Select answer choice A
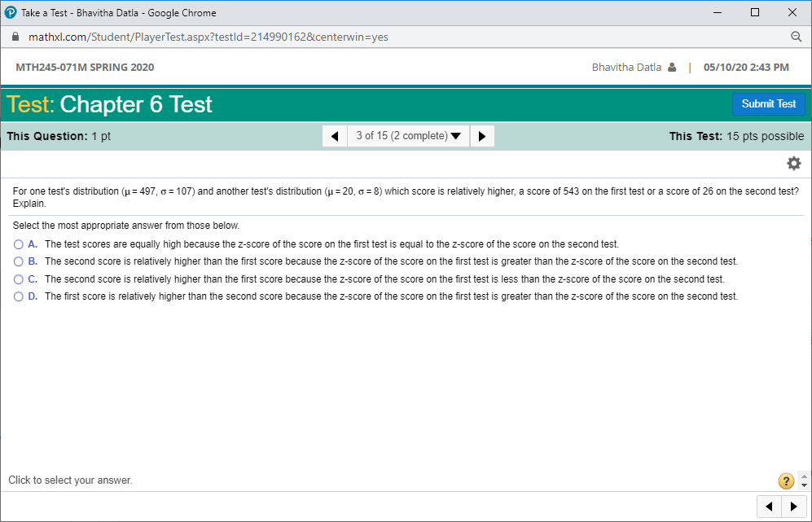This screenshot has height=522, width=812. [x=18, y=243]
